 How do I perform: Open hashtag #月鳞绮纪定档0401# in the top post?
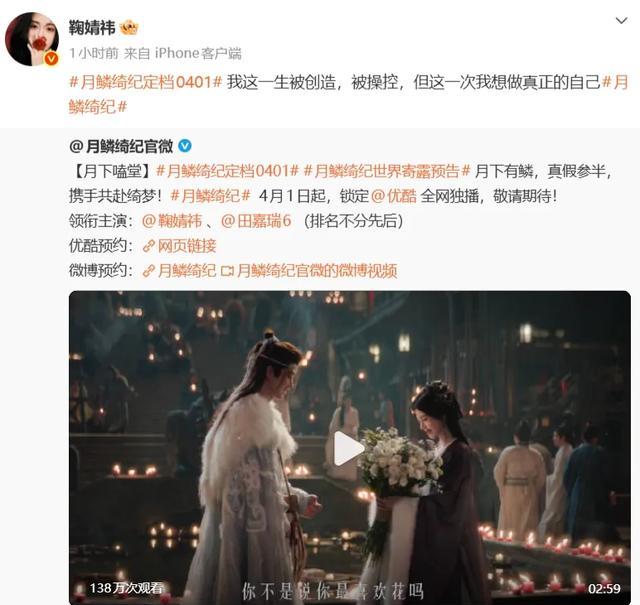145,82
